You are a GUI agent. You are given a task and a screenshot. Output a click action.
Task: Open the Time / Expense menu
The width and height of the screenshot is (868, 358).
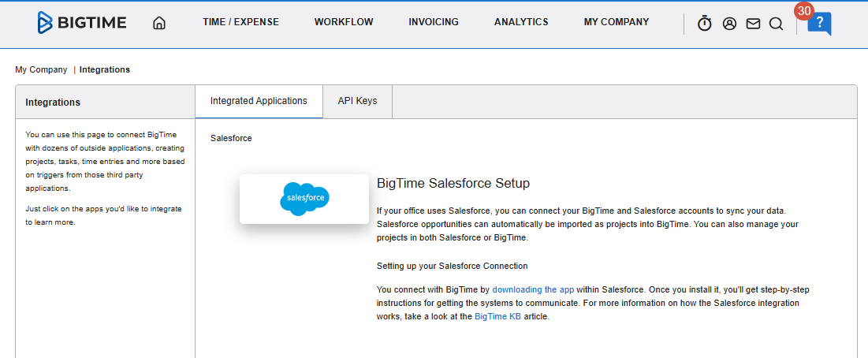tap(240, 22)
